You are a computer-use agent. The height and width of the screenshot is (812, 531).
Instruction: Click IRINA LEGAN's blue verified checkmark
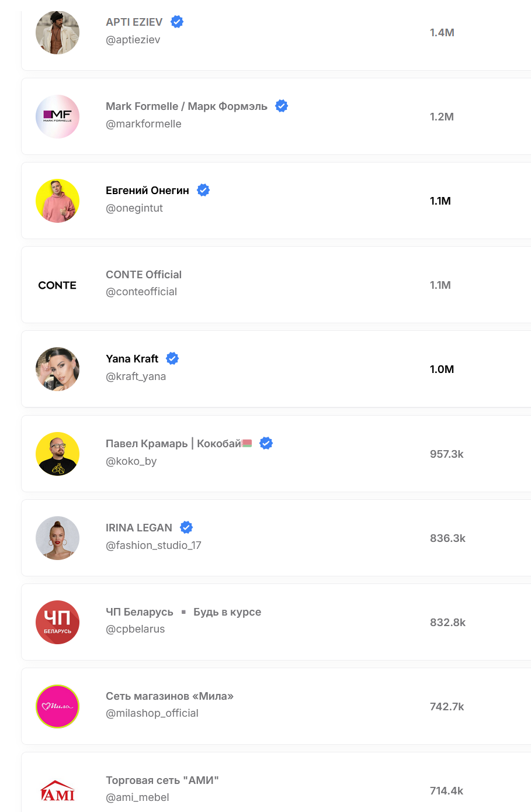click(x=186, y=527)
